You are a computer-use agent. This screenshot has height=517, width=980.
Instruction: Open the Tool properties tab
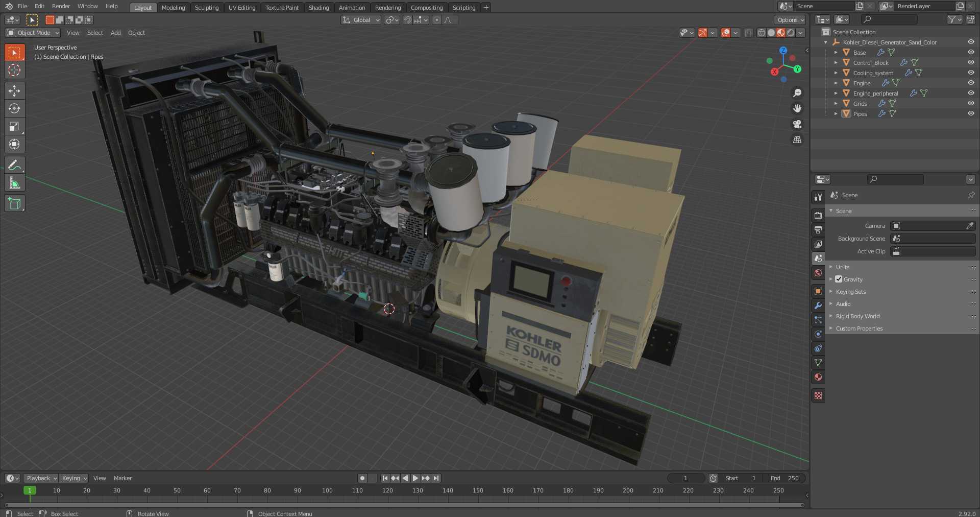[818, 197]
